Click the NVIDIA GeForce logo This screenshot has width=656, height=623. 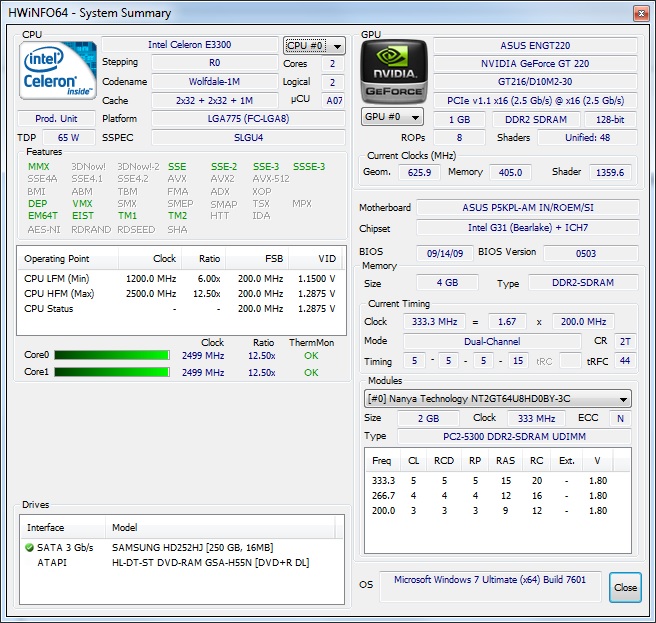394,71
